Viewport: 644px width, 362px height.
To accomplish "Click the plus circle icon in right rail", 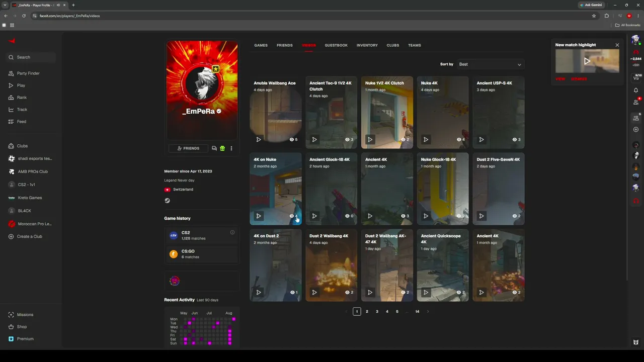I will 636,130.
